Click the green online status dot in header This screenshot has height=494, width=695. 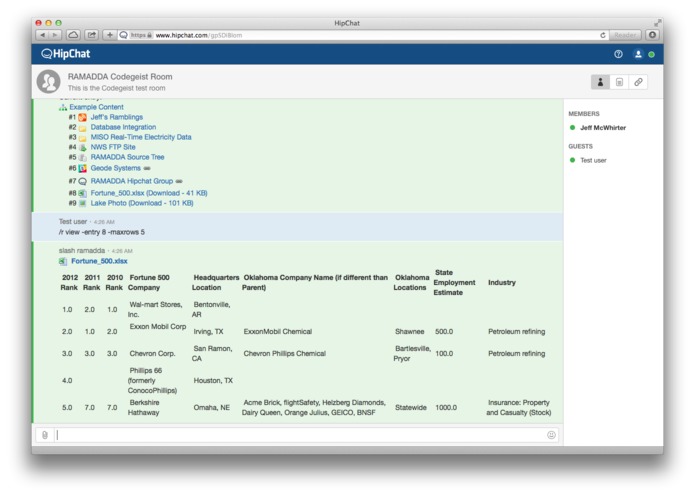tap(652, 54)
